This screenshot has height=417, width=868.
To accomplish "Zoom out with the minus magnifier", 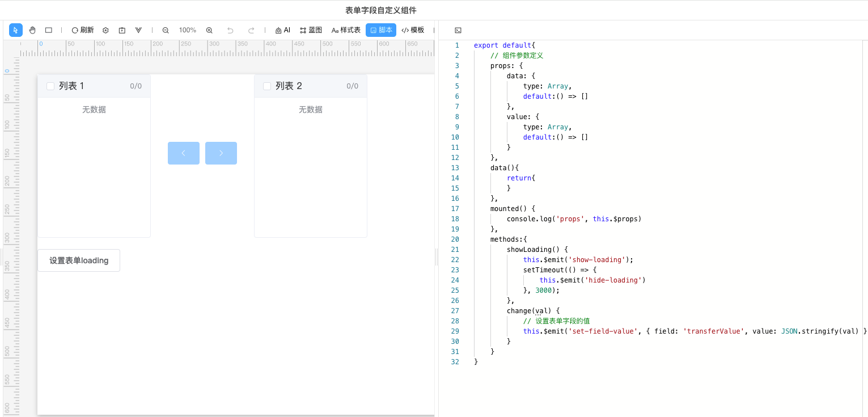I will (166, 30).
